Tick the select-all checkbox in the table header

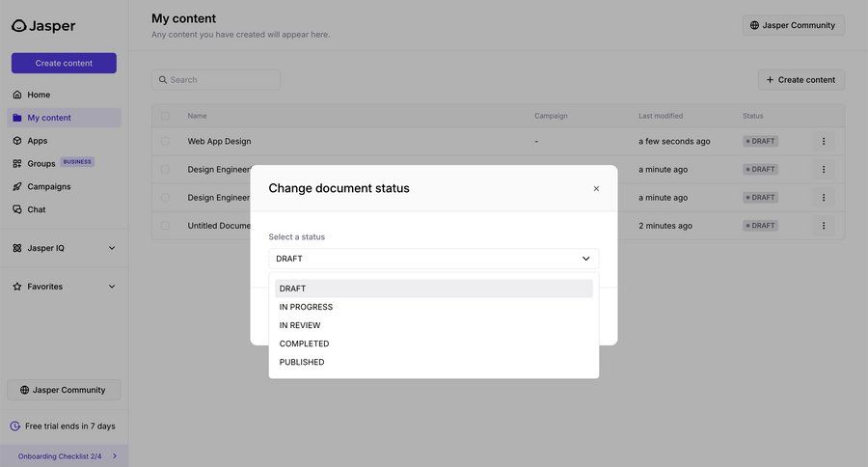(x=165, y=116)
